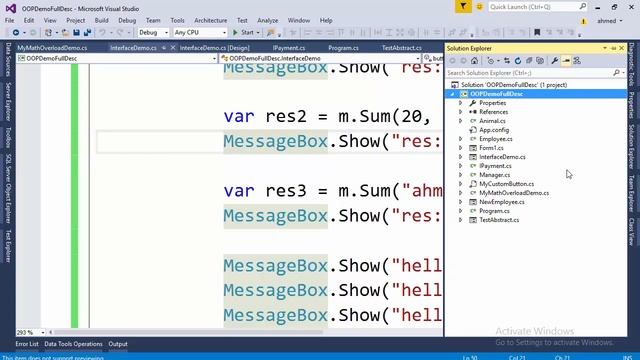The height and width of the screenshot is (360, 640).
Task: Click the Find in Files toolbar icon
Action: pos(270,32)
